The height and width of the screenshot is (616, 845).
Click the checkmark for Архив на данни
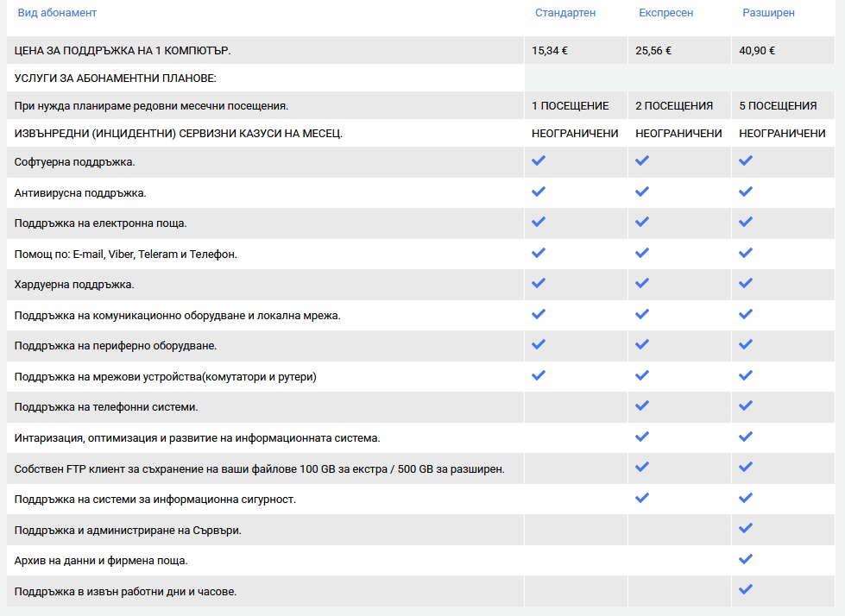tap(745, 559)
